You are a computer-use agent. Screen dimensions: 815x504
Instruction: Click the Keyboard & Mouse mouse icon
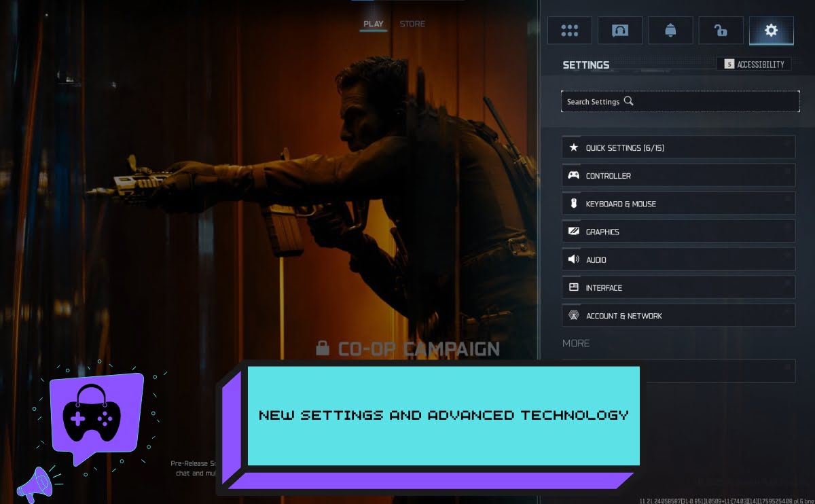point(574,203)
